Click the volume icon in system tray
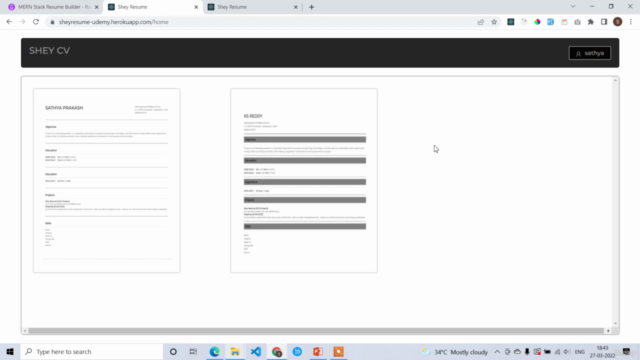This screenshot has height=360, width=640. pos(567,352)
